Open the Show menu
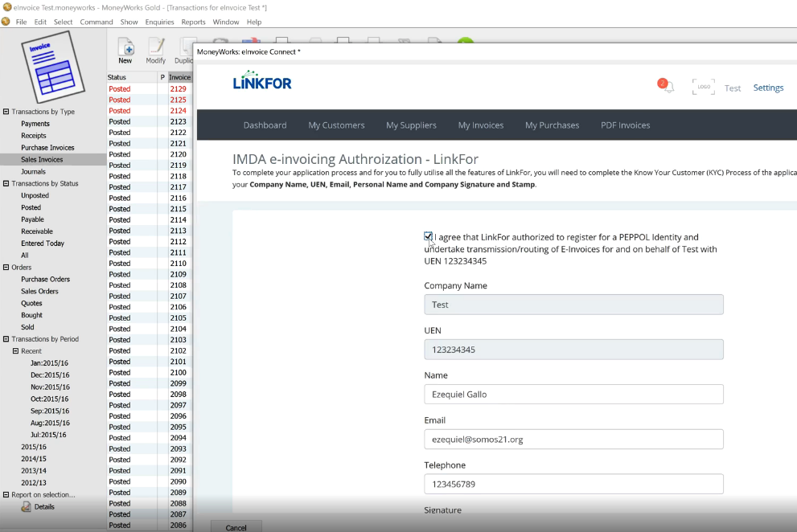 (129, 22)
